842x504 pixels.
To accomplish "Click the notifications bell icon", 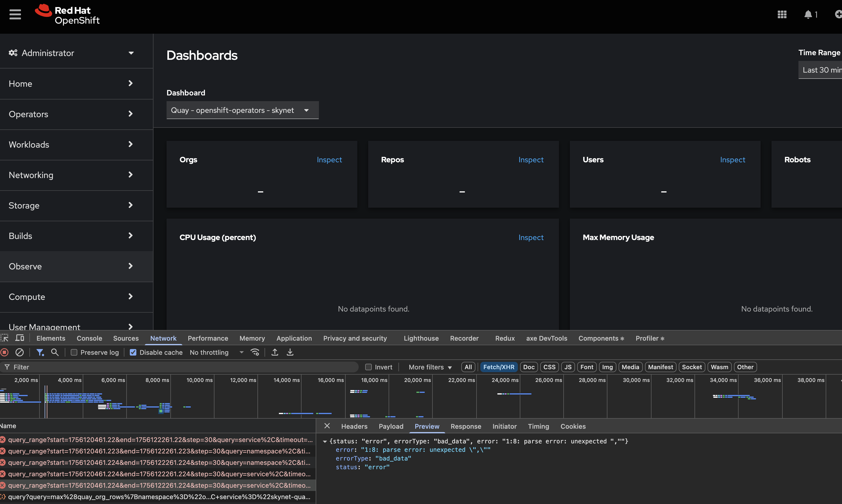I will pyautogui.click(x=808, y=14).
